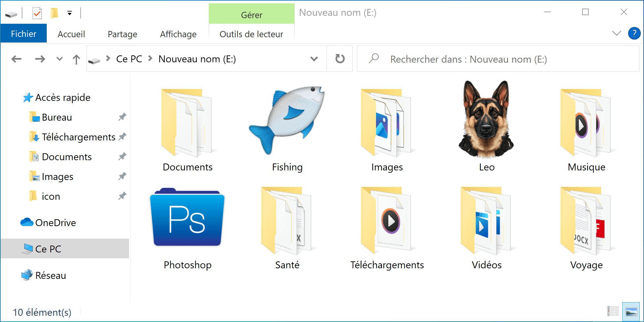Switch to large thumbnails view
The image size is (644, 322).
631,310
